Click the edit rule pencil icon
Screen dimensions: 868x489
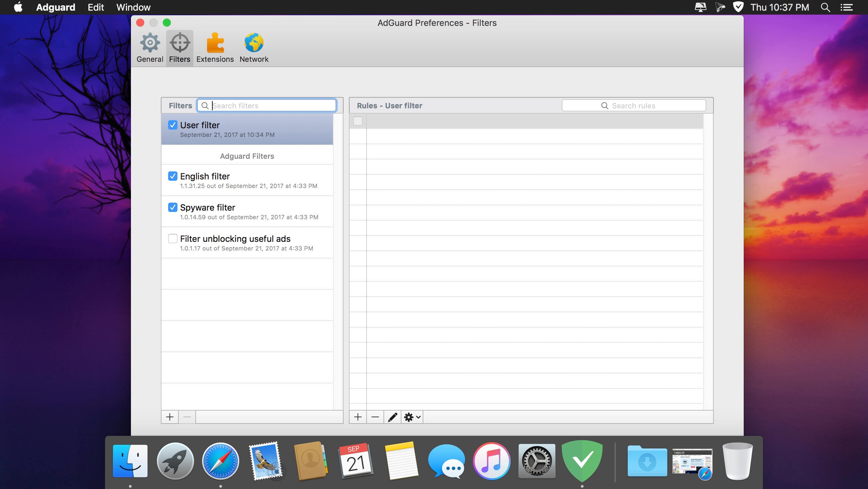point(392,417)
